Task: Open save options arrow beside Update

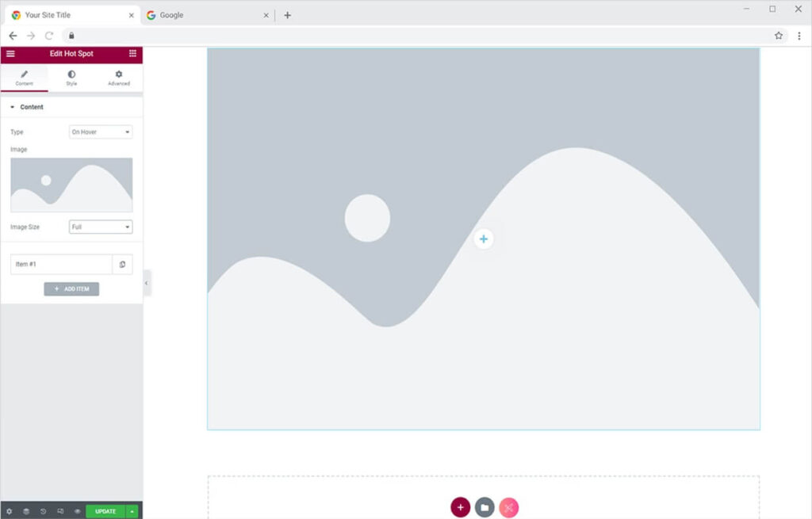Action: 132,511
